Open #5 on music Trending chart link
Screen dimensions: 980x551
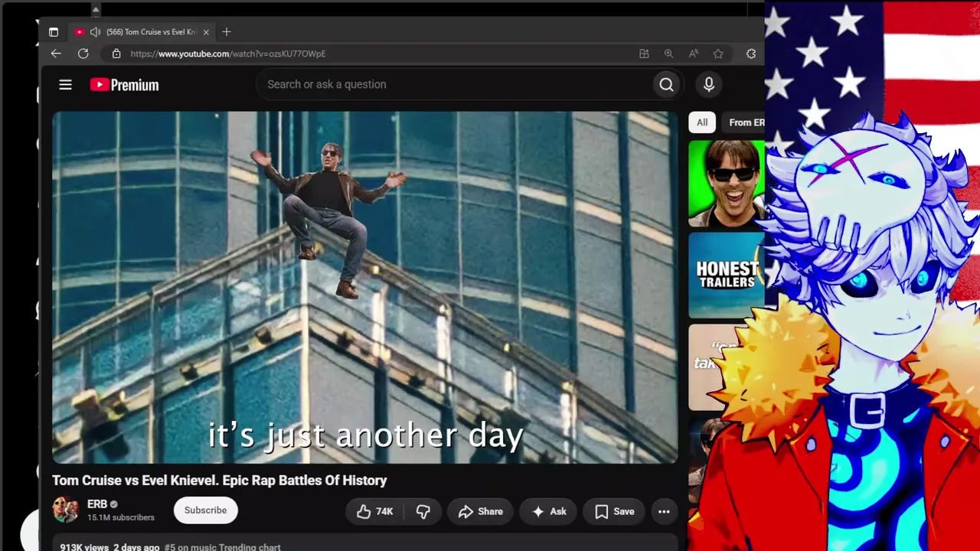222,547
